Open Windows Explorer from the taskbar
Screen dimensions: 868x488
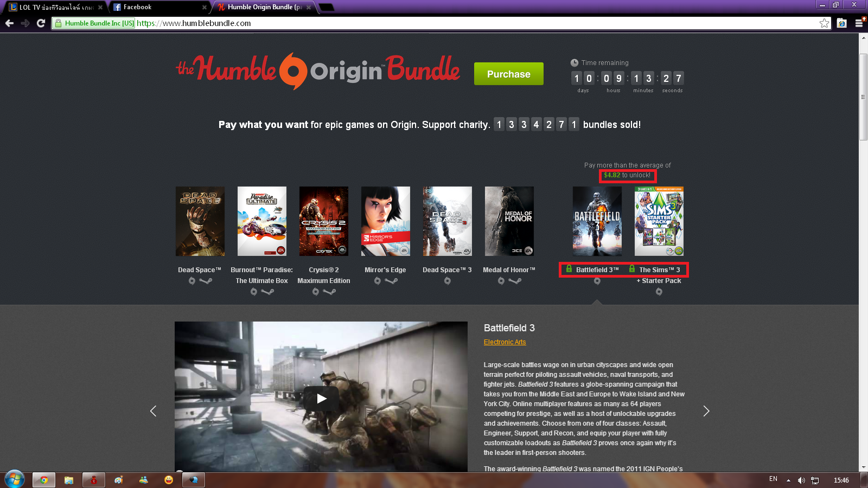[x=69, y=480]
